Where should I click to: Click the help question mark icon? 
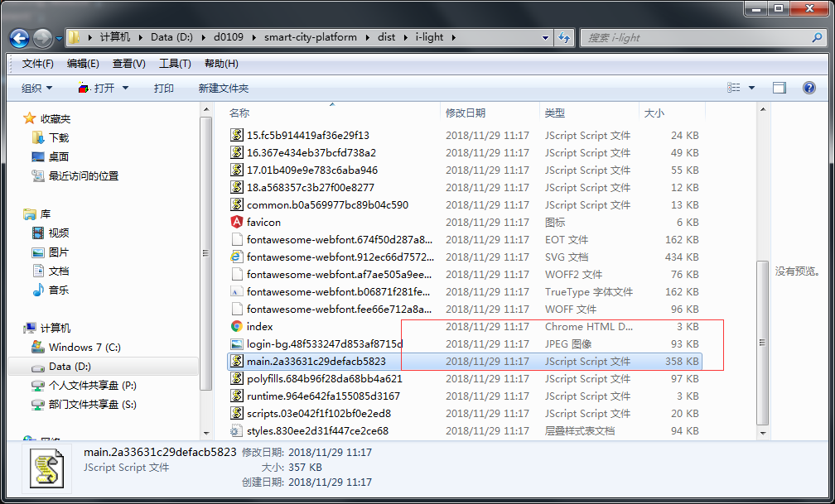click(x=808, y=88)
